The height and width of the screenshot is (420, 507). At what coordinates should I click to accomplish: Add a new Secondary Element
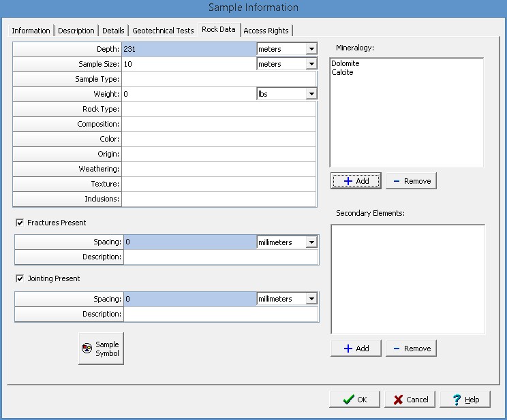click(x=356, y=348)
